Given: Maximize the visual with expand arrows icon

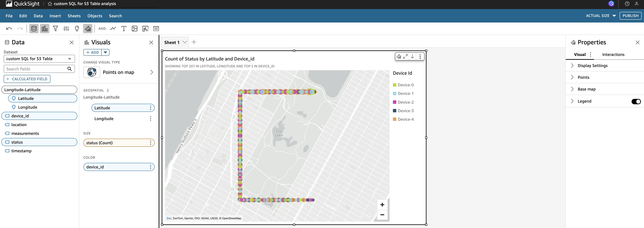Looking at the screenshot, I should click(x=406, y=57).
